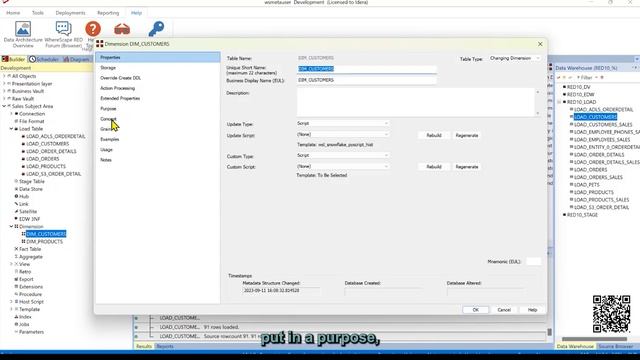The height and width of the screenshot is (360, 640).
Task: Open the Purpose page
Action: [108, 109]
